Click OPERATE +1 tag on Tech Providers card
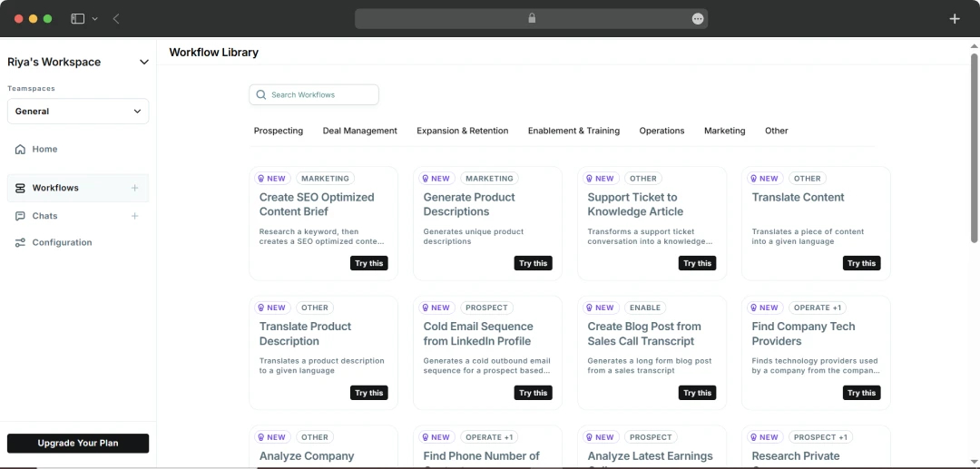 point(818,308)
